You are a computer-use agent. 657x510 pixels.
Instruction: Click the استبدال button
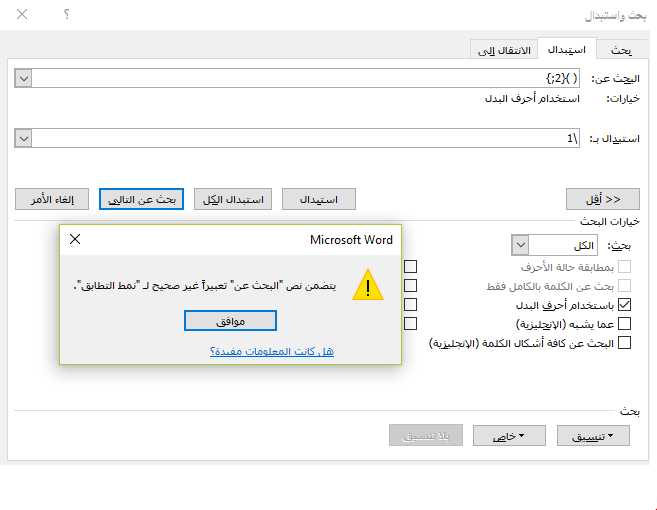318,199
